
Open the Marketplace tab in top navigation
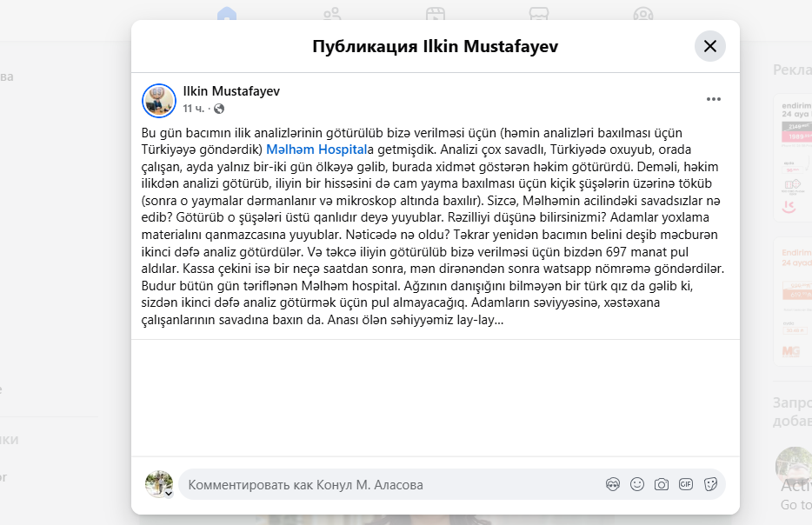click(x=539, y=14)
